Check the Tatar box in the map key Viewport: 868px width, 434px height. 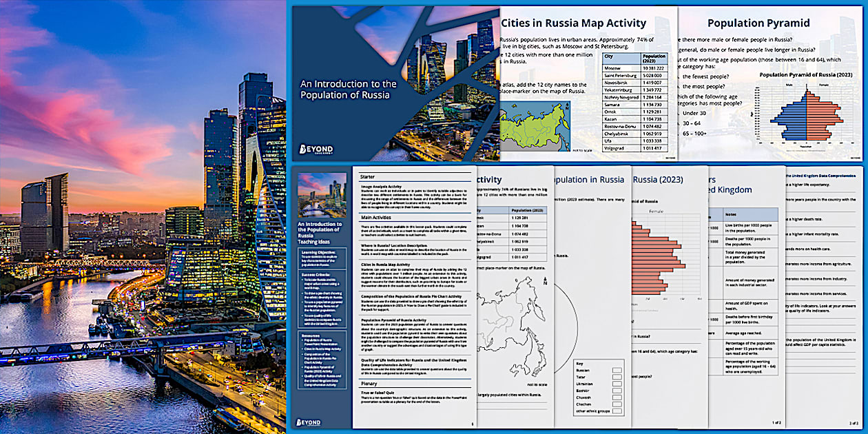pyautogui.click(x=617, y=377)
